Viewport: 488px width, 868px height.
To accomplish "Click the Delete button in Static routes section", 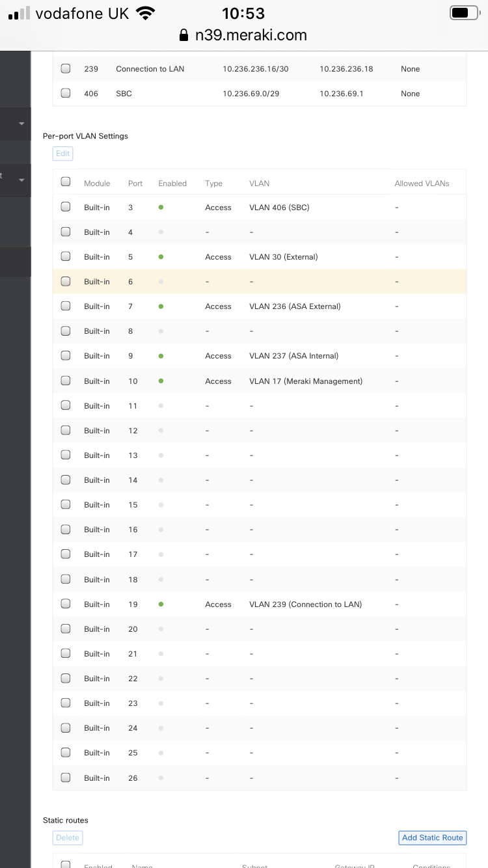I will 67,837.
